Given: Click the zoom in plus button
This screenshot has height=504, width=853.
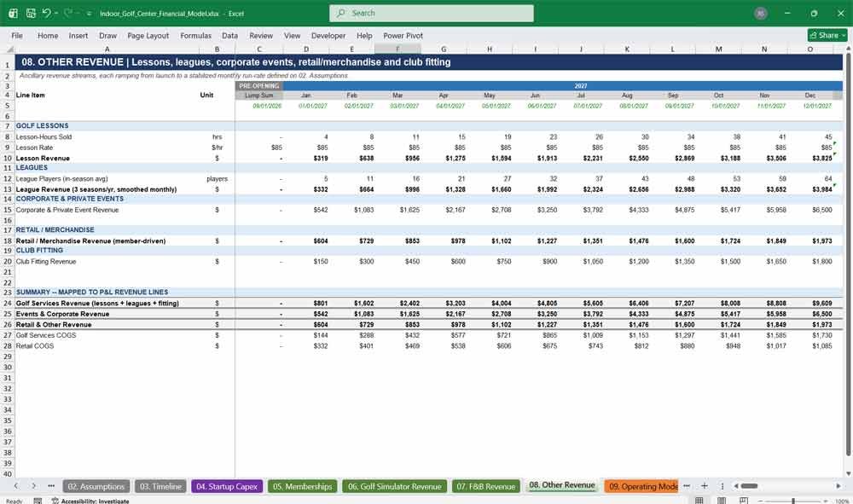Looking at the screenshot, I should coord(826,501).
